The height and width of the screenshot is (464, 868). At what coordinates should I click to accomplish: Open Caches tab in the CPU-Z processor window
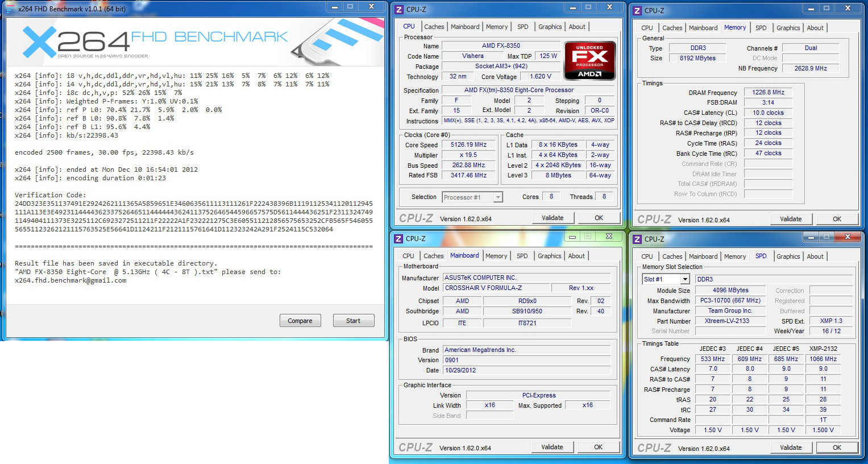tap(434, 27)
